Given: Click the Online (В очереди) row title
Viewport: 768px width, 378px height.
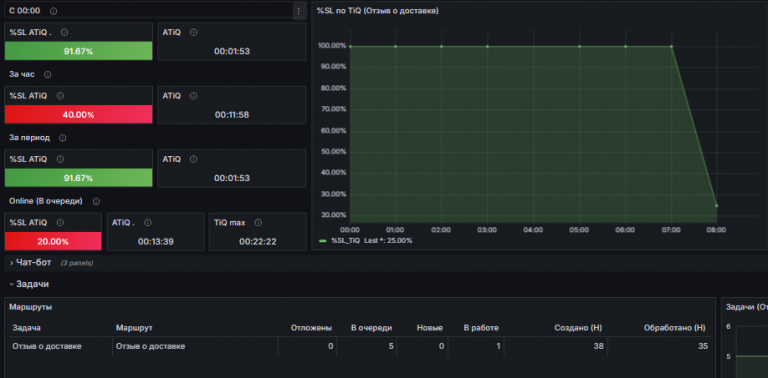Looking at the screenshot, I should (46, 201).
